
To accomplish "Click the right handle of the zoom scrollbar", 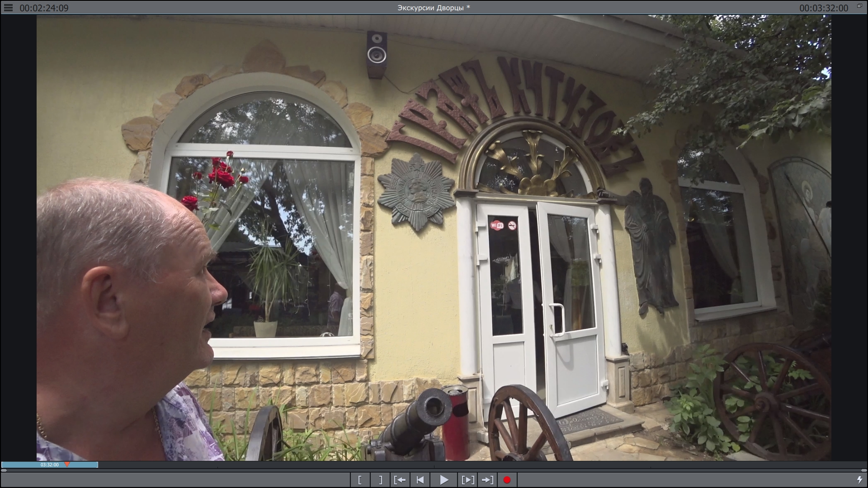I will point(864,470).
